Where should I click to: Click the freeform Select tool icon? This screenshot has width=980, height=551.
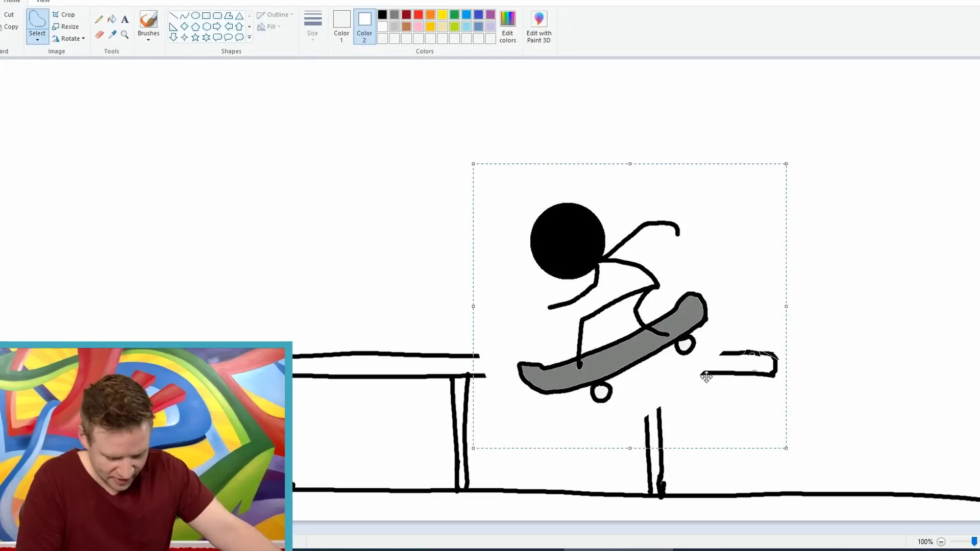[x=37, y=19]
